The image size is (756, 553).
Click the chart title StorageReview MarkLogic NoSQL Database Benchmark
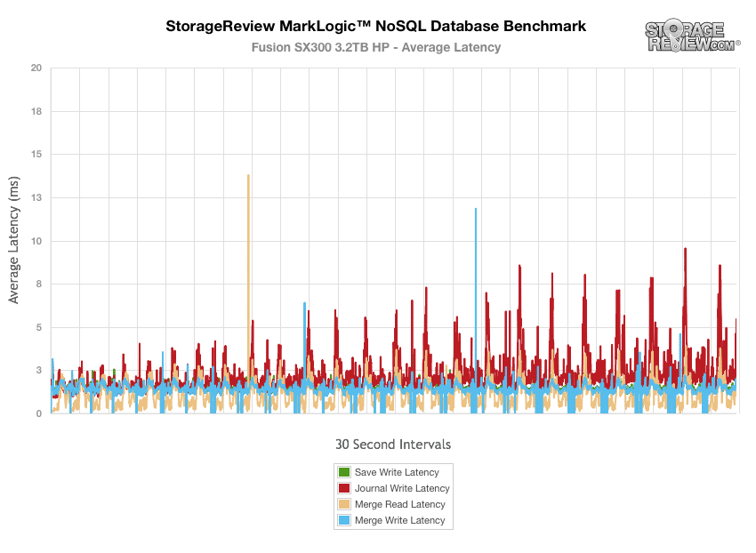point(375,26)
